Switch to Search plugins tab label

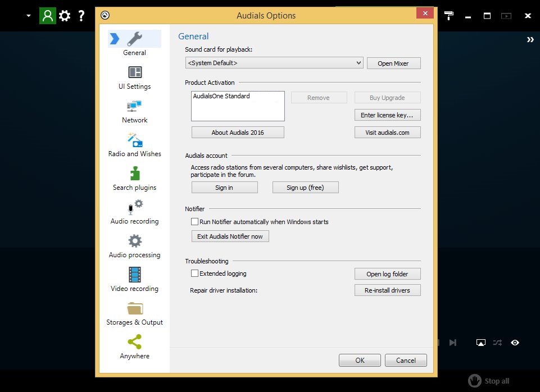tap(135, 188)
